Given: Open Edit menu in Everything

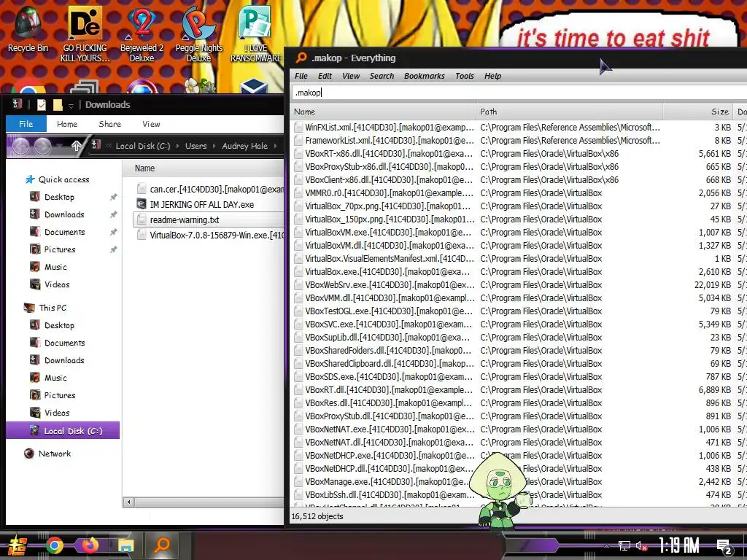Looking at the screenshot, I should 325,76.
